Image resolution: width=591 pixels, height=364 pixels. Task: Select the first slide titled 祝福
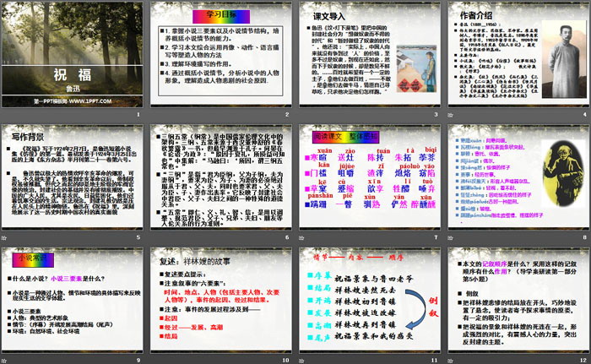point(73,54)
